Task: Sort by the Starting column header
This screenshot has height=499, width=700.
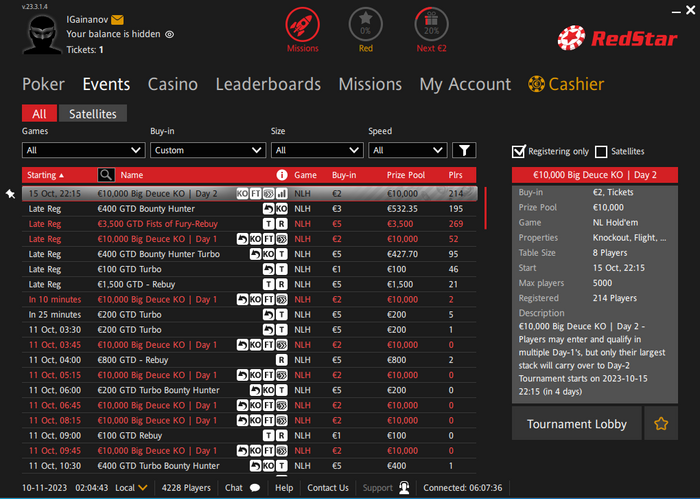Action: point(45,175)
